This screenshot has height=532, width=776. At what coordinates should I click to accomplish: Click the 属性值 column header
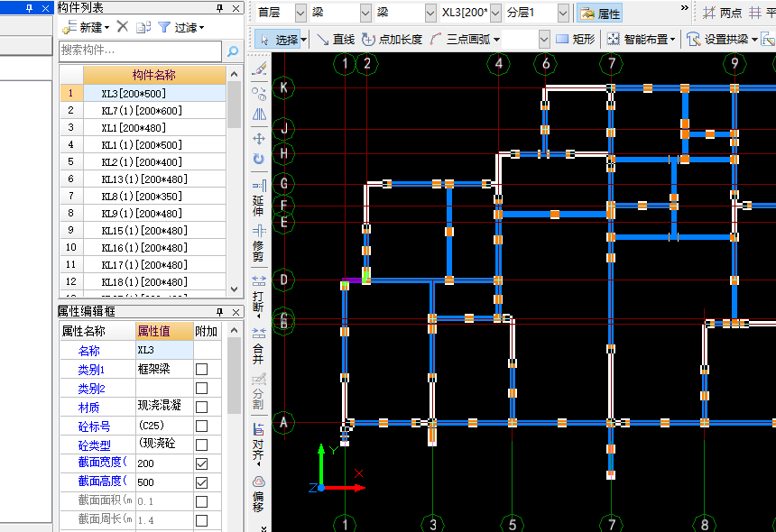coord(164,331)
